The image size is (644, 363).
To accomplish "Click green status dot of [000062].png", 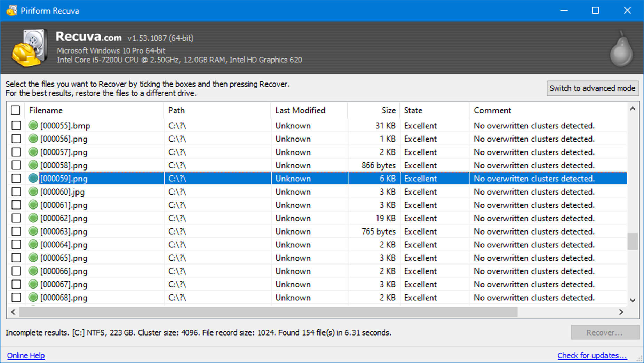I will tap(33, 218).
